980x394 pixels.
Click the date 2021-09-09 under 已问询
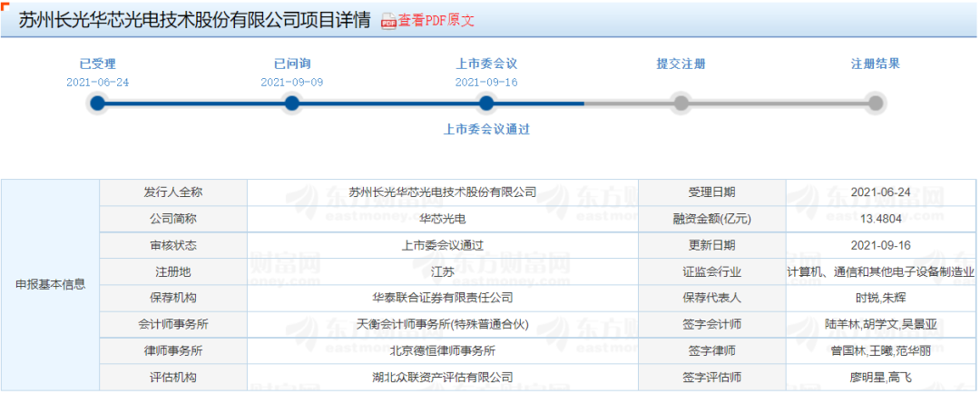292,83
